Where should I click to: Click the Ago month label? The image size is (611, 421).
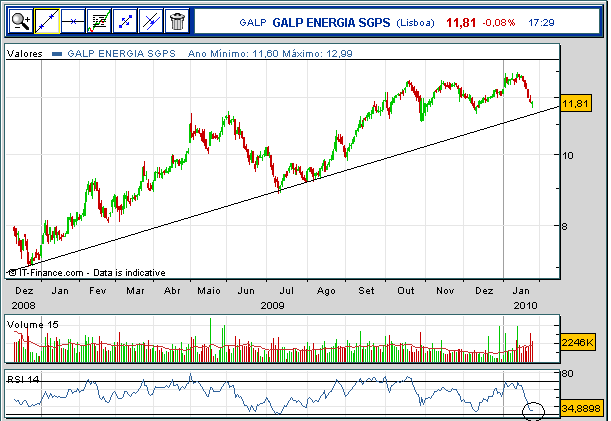click(x=326, y=291)
